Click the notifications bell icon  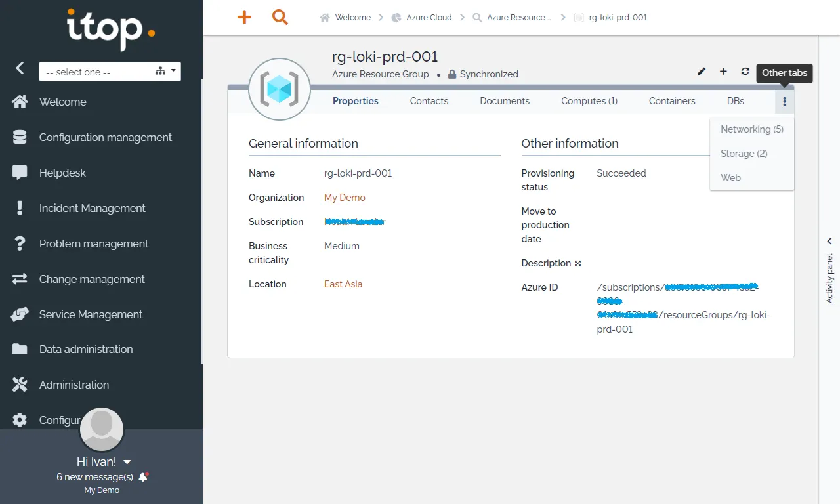point(144,477)
